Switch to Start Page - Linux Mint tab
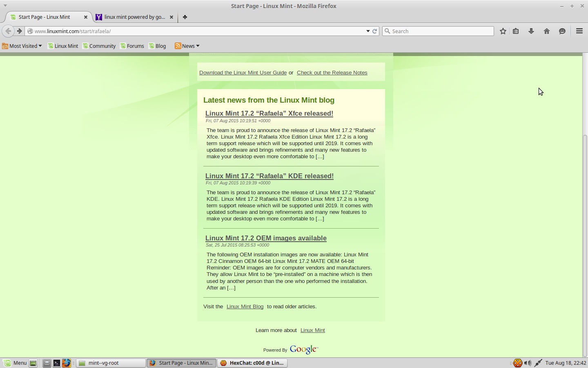This screenshot has height=368, width=588. (x=49, y=17)
